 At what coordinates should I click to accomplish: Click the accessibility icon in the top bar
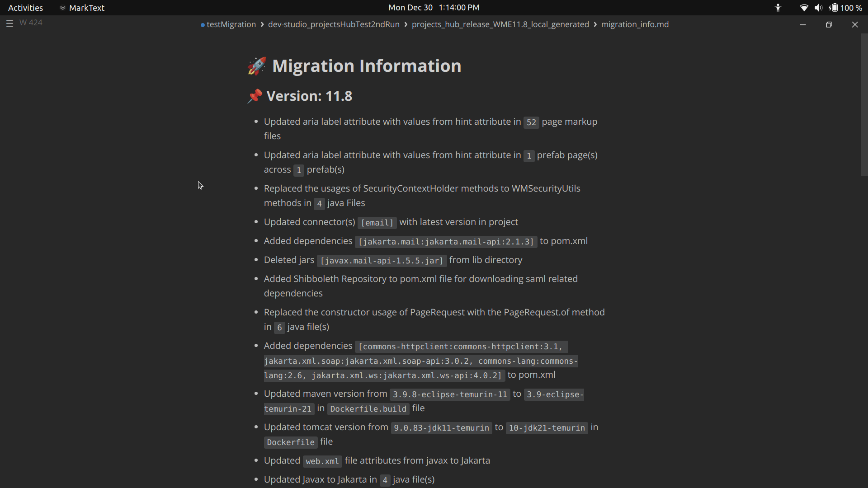tap(778, 8)
